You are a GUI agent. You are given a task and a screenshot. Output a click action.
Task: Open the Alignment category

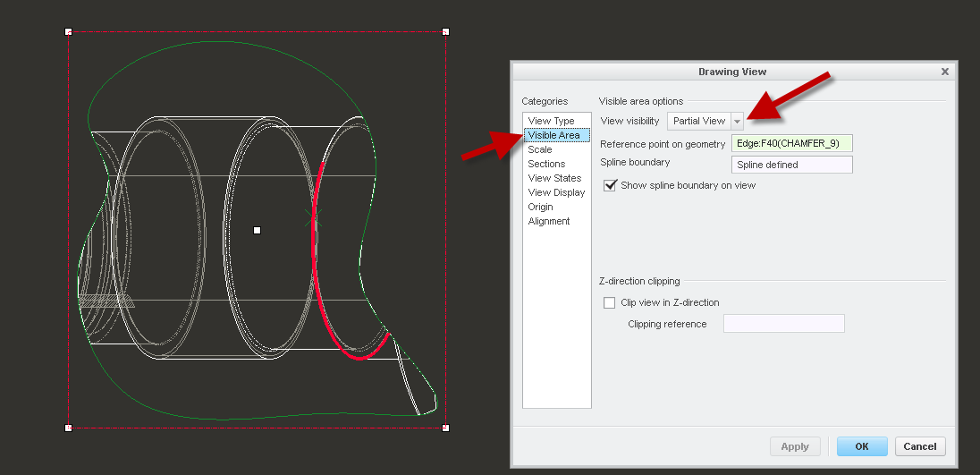click(549, 221)
